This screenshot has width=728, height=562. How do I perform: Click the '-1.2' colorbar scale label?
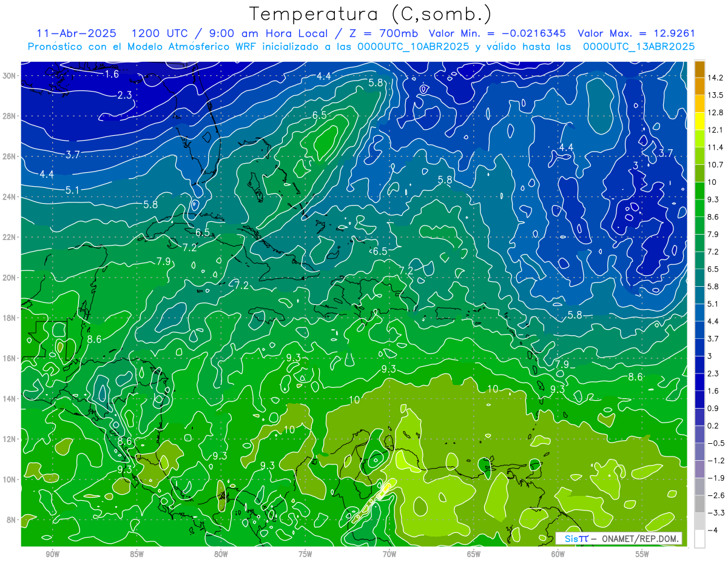pyautogui.click(x=716, y=461)
